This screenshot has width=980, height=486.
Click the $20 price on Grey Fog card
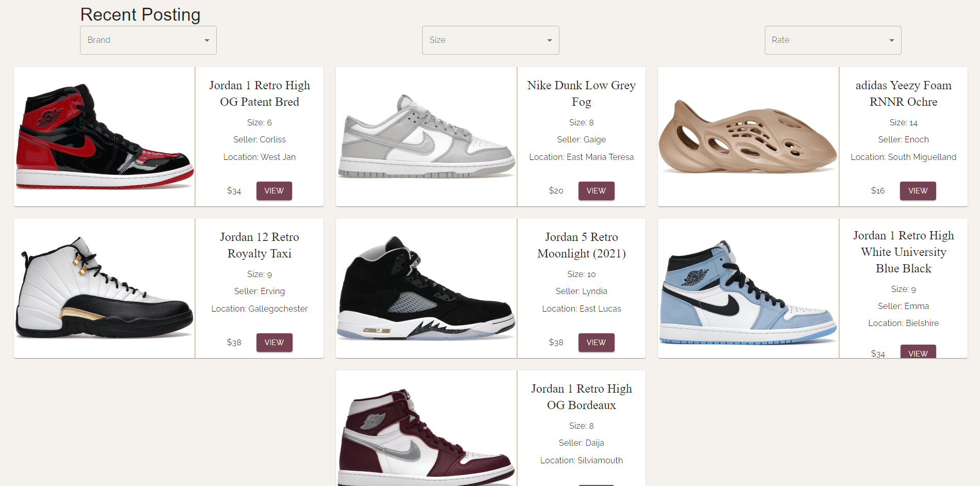(x=556, y=191)
